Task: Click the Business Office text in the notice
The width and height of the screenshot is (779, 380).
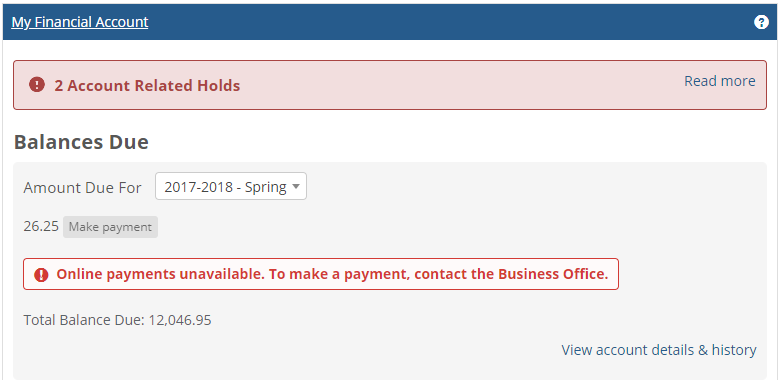Action: coord(552,274)
